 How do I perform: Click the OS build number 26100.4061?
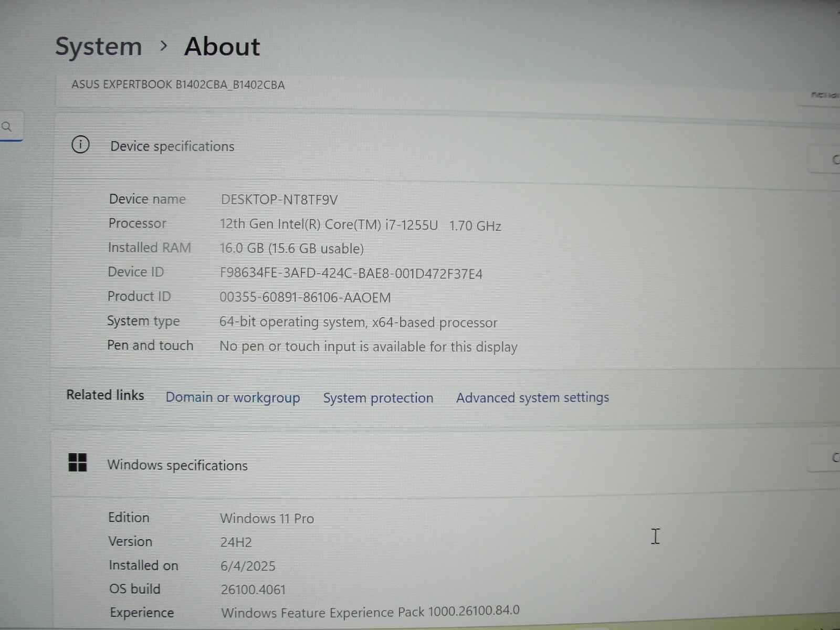(x=253, y=589)
